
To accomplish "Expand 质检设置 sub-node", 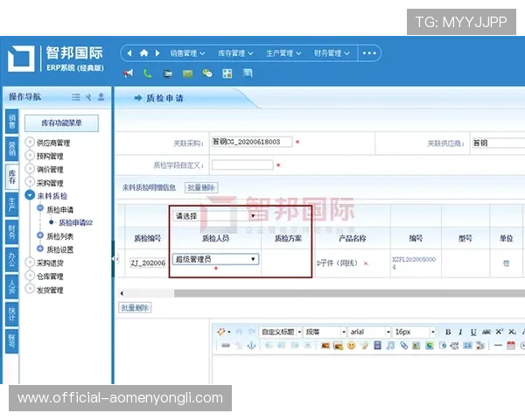I will 40,248.
